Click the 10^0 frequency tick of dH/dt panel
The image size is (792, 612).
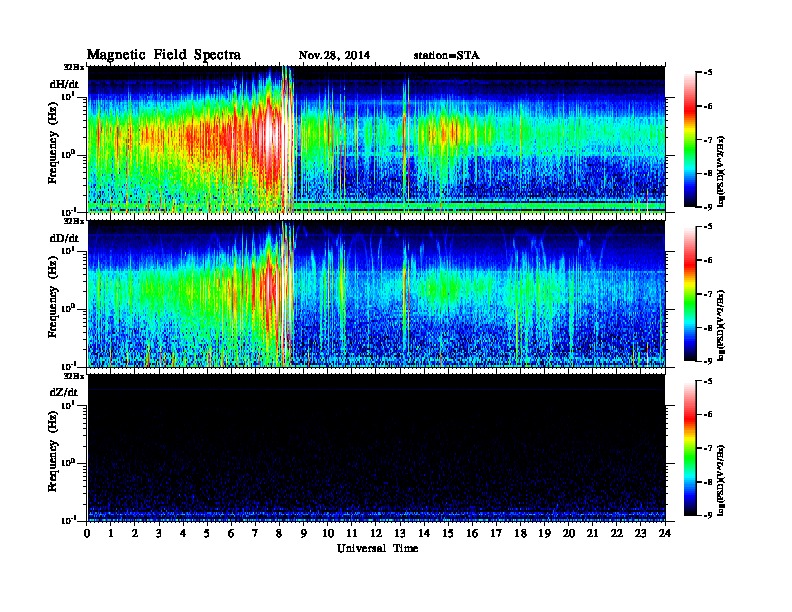click(68, 155)
